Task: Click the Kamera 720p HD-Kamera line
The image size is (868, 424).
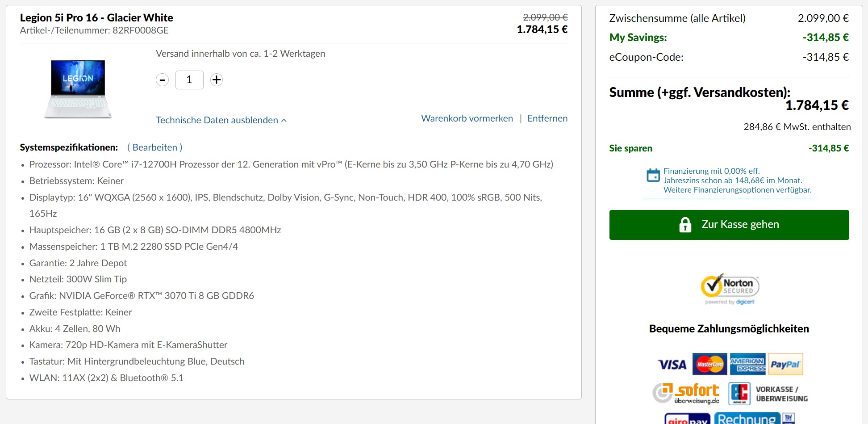Action: (x=128, y=345)
